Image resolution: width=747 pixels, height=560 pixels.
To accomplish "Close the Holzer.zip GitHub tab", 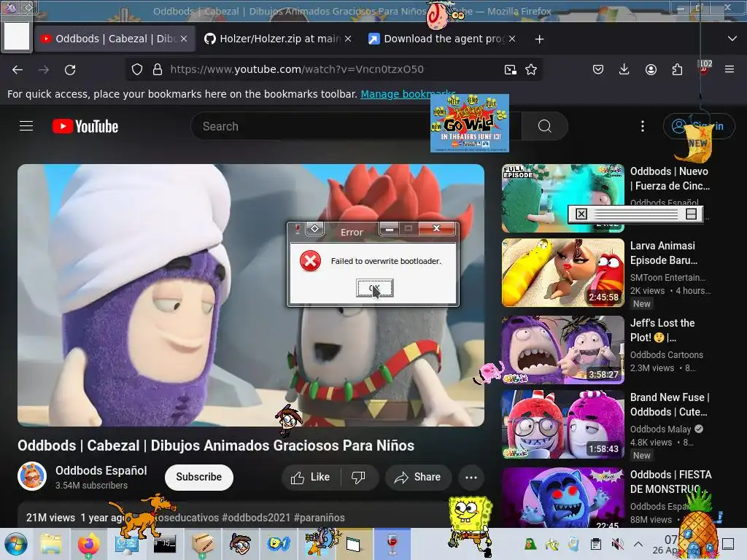I will [348, 39].
